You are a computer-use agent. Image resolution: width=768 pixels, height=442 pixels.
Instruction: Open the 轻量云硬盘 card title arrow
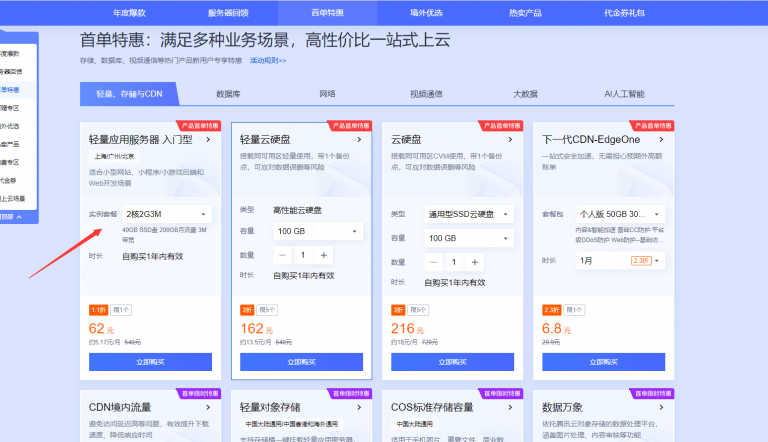coord(359,140)
